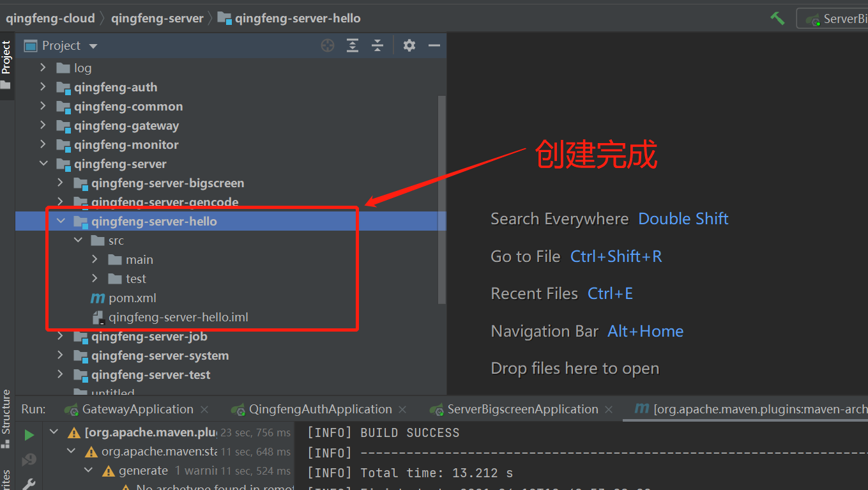Expand the log folder
The height and width of the screenshot is (490, 868).
[43, 68]
